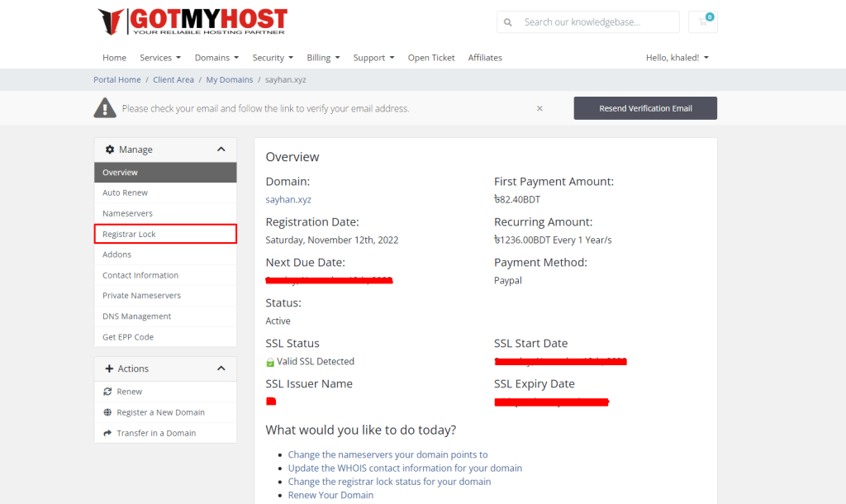
Task: Open the Hello, khaled! account dropdown
Action: (x=677, y=58)
